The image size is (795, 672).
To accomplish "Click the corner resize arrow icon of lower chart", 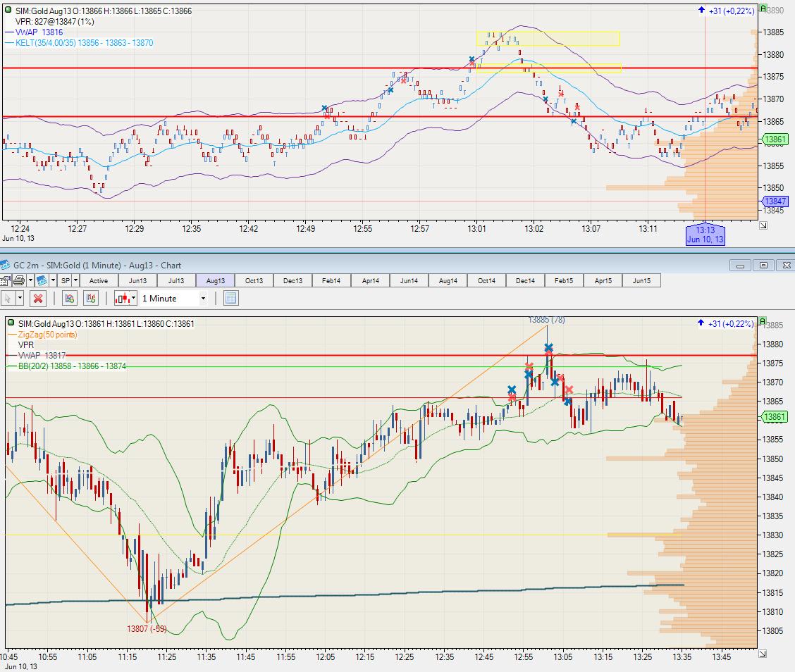I will tap(763, 654).
